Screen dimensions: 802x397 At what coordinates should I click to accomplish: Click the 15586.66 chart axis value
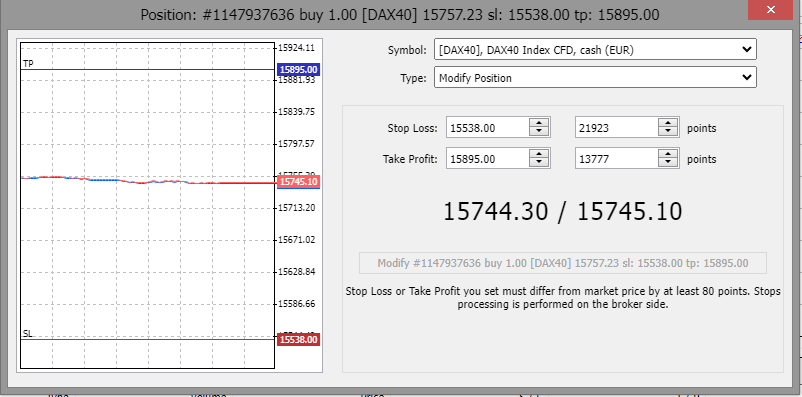pos(296,304)
